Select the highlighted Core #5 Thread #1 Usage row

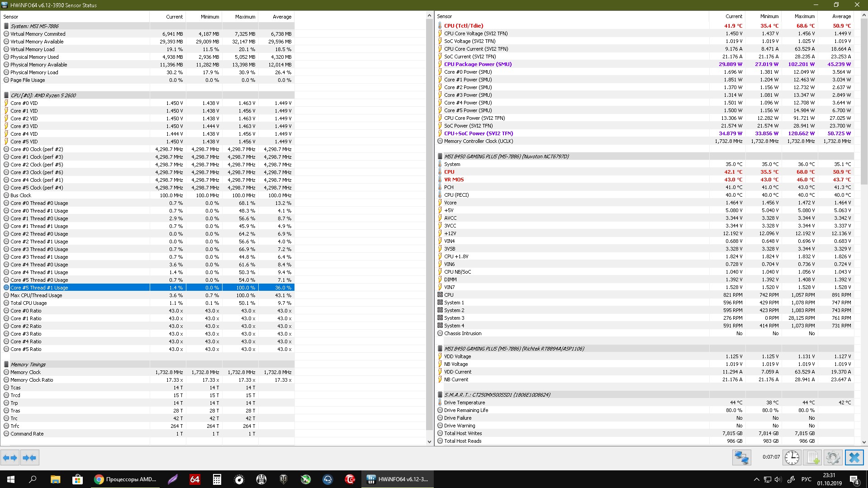pos(148,288)
